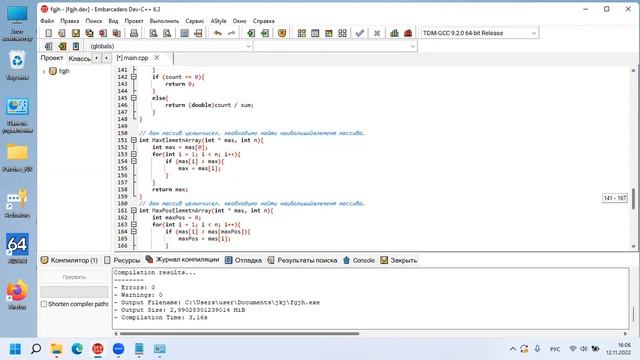Click the РУС language indicator in system tray
The image size is (640, 360).
point(555,349)
